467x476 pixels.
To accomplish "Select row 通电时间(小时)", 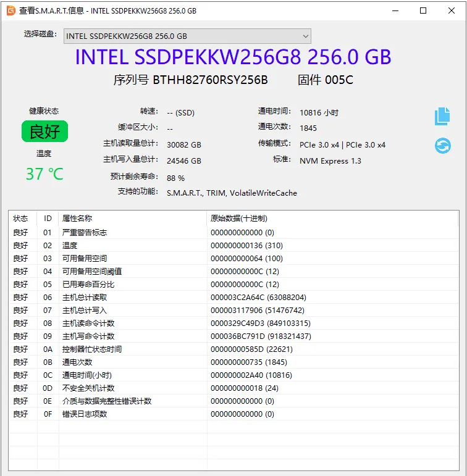I will pyautogui.click(x=233, y=375).
